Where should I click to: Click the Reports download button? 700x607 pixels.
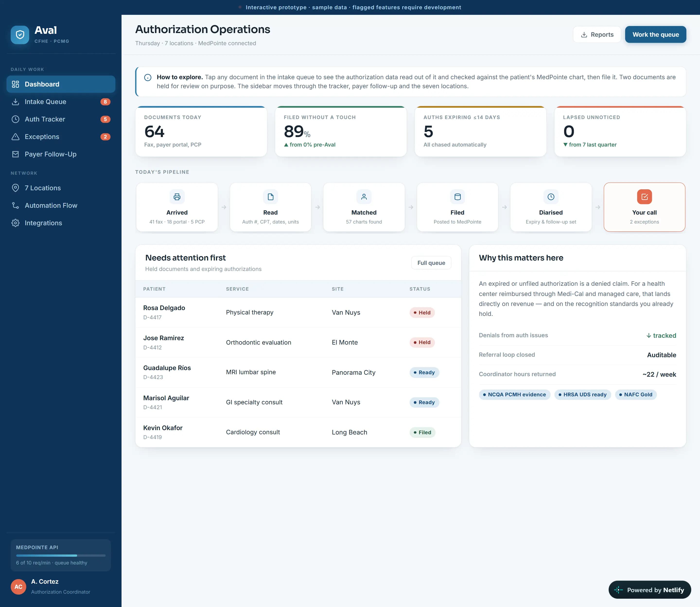[597, 35]
